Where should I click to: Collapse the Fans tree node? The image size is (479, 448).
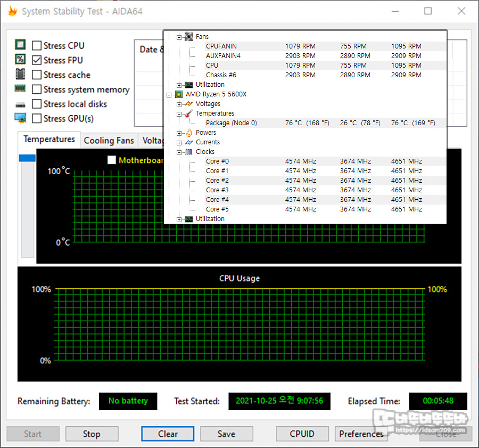tap(179, 37)
